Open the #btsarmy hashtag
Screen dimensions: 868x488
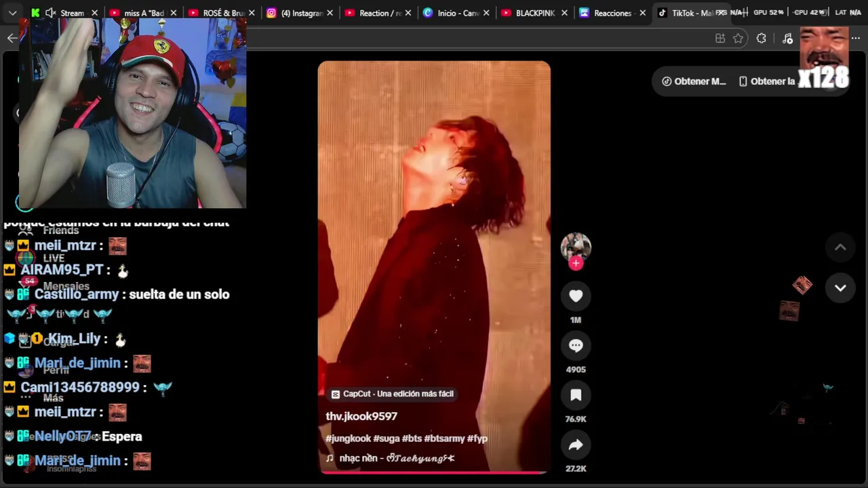[x=444, y=439]
